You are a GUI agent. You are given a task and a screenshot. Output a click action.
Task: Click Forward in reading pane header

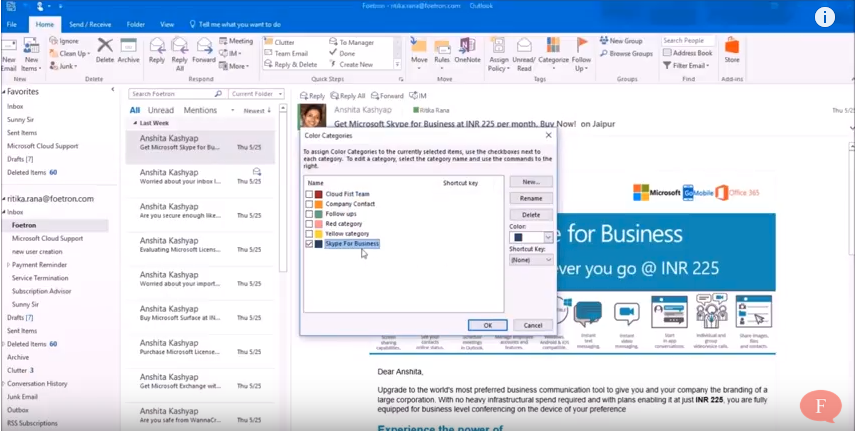coord(387,96)
